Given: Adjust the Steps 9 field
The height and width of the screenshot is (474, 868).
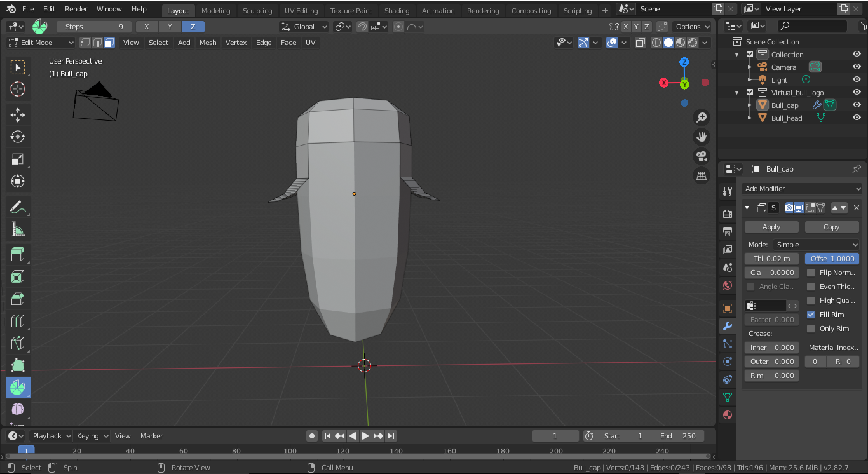Looking at the screenshot, I should (x=94, y=27).
